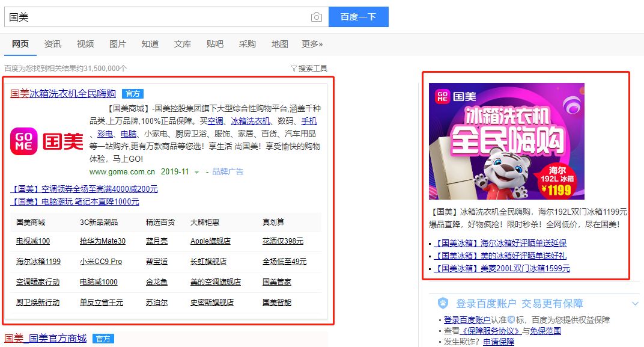Viewport: 644px width, 347px height.
Task: Open the 贴吧 tab
Action: click(214, 44)
